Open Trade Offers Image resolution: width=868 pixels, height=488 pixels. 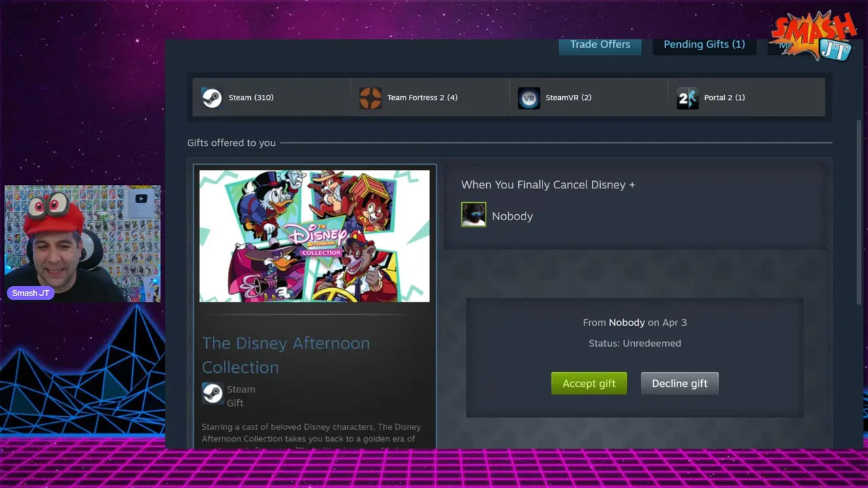click(x=600, y=45)
